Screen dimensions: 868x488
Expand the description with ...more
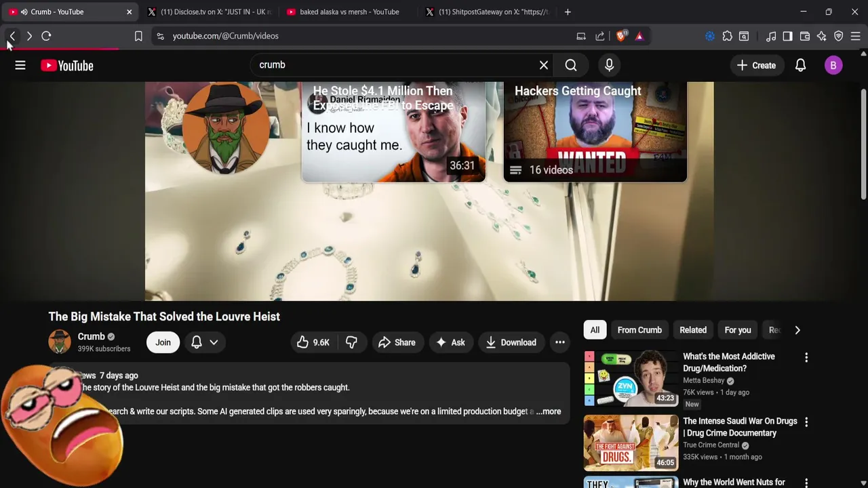(549, 411)
